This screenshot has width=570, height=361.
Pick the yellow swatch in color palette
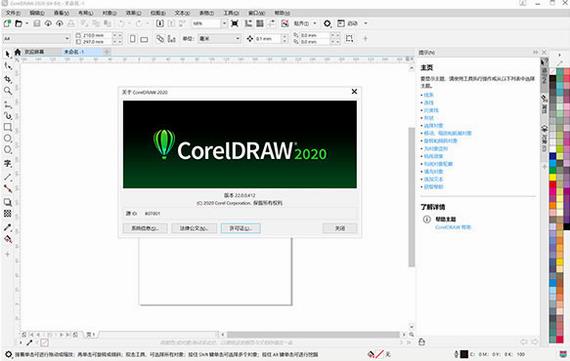click(553, 177)
